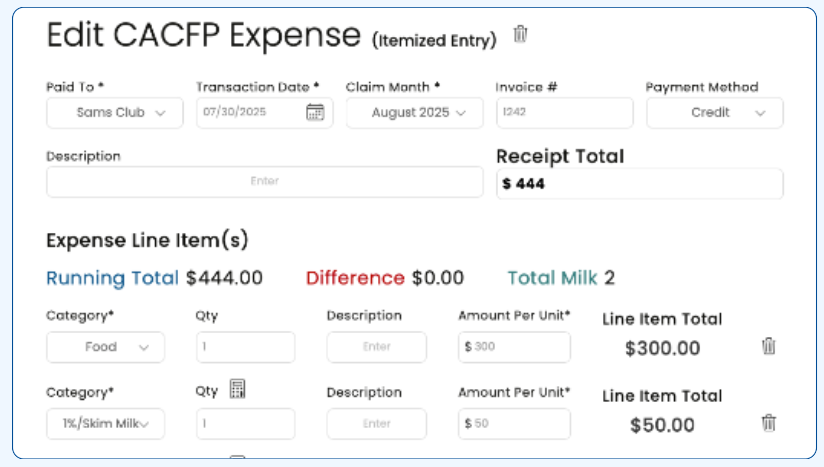Open the Qty calculator icon for the milk row
Image resolution: width=824 pixels, height=467 pixels.
[x=237, y=389]
